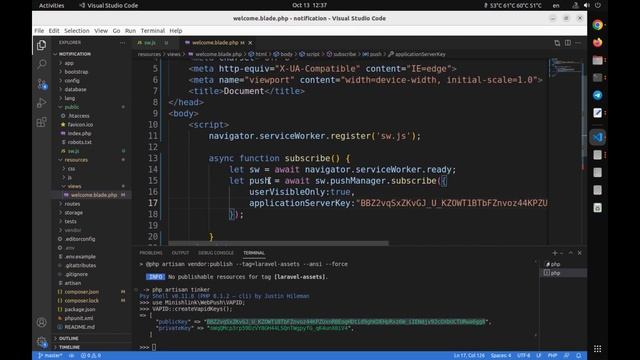
Task: Open Activities overview
Action: coord(51,5)
